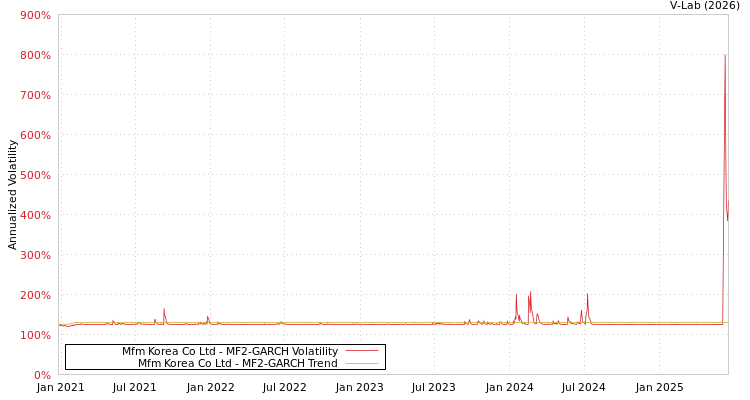Click the Jul 2022 x-axis label
The height and width of the screenshot is (400, 750).
coord(285,388)
